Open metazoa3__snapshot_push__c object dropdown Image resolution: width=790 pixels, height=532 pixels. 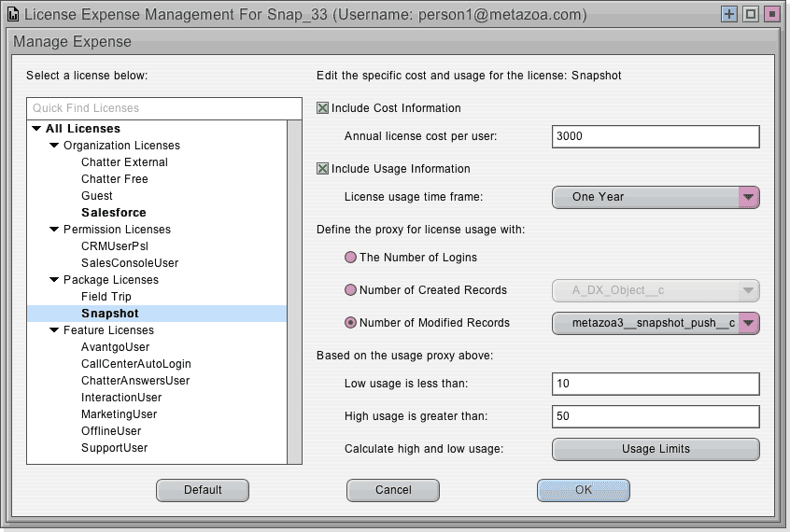[656, 323]
